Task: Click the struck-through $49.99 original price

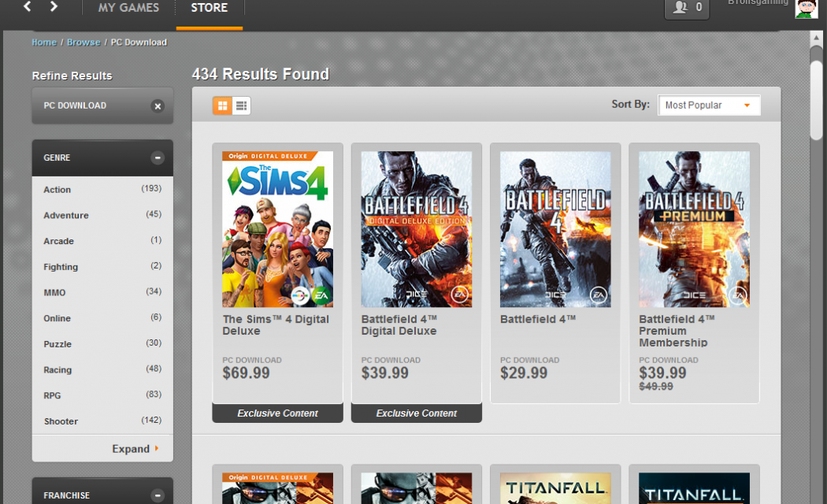Action: (656, 387)
